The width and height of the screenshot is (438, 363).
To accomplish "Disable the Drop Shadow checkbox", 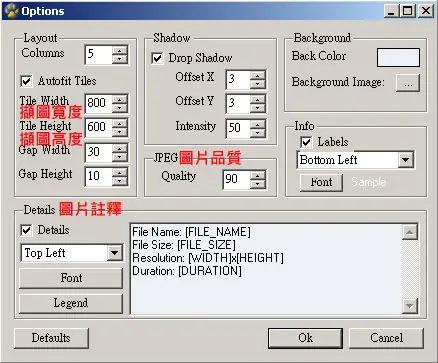I will click(157, 58).
